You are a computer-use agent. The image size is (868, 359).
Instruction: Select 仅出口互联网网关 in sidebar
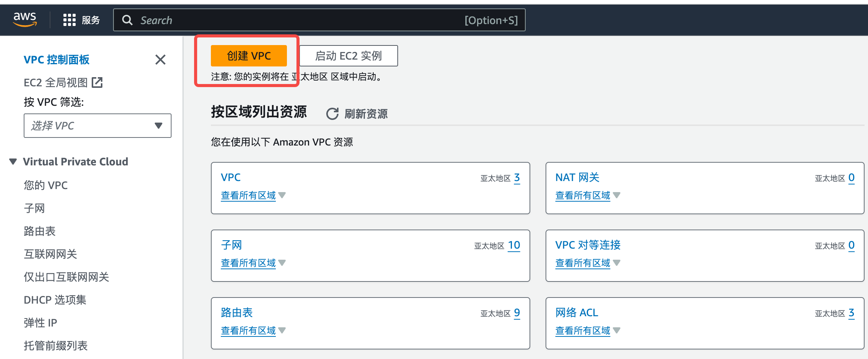coord(66,277)
